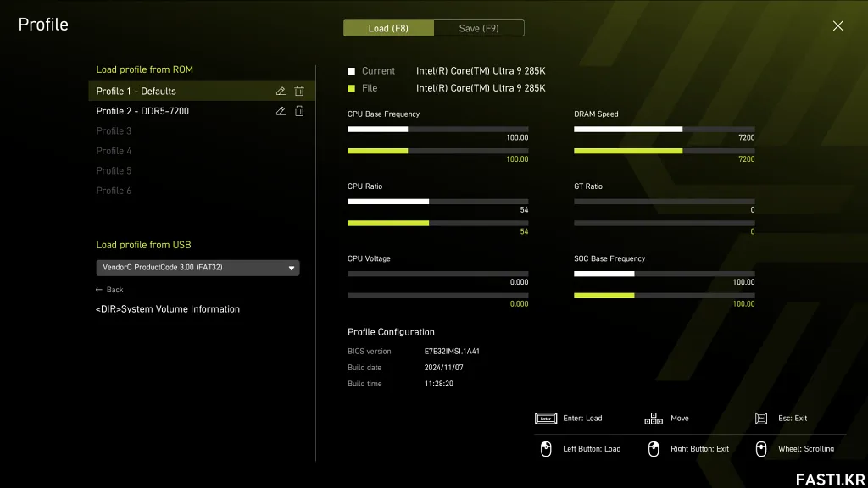Edit name of Profile 1 - Defaults
This screenshot has width=868, height=488.
[x=281, y=91]
